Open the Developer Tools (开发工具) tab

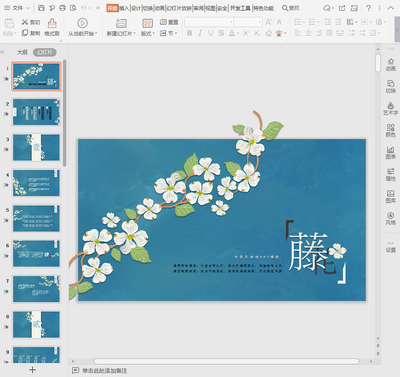(240, 8)
